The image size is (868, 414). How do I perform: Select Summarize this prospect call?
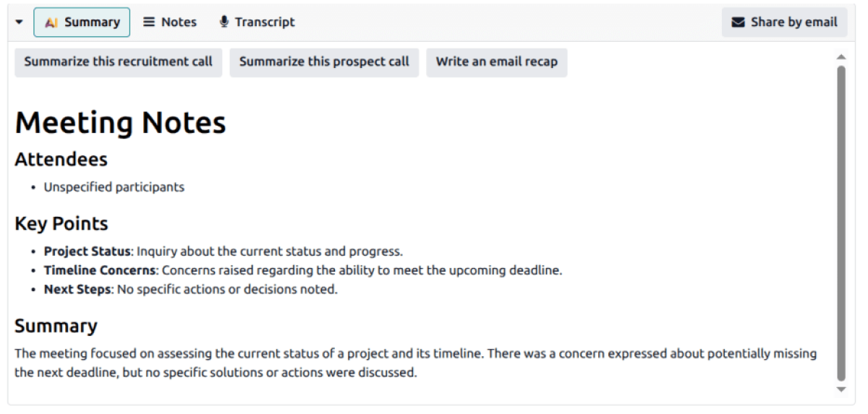pyautogui.click(x=324, y=62)
